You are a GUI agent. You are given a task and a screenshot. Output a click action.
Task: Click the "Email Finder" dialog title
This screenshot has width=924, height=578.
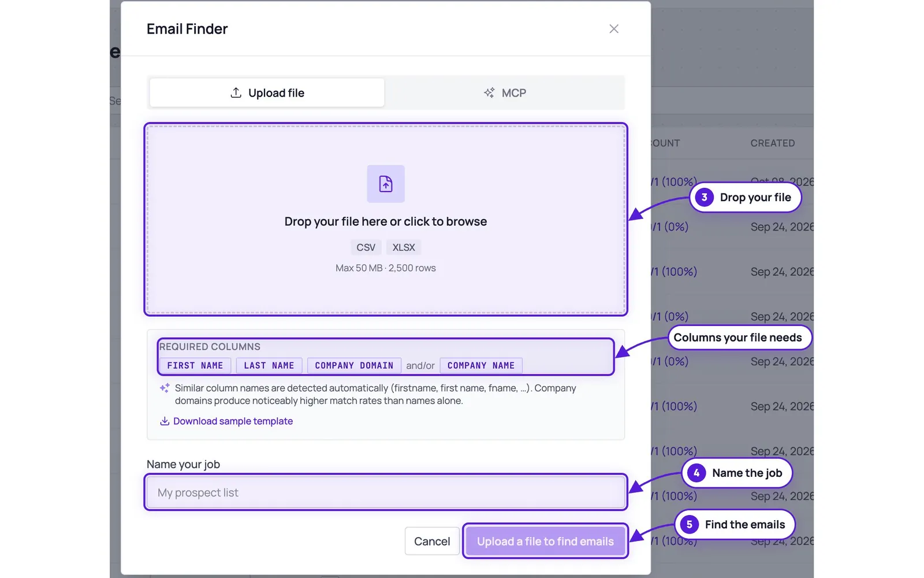click(187, 29)
